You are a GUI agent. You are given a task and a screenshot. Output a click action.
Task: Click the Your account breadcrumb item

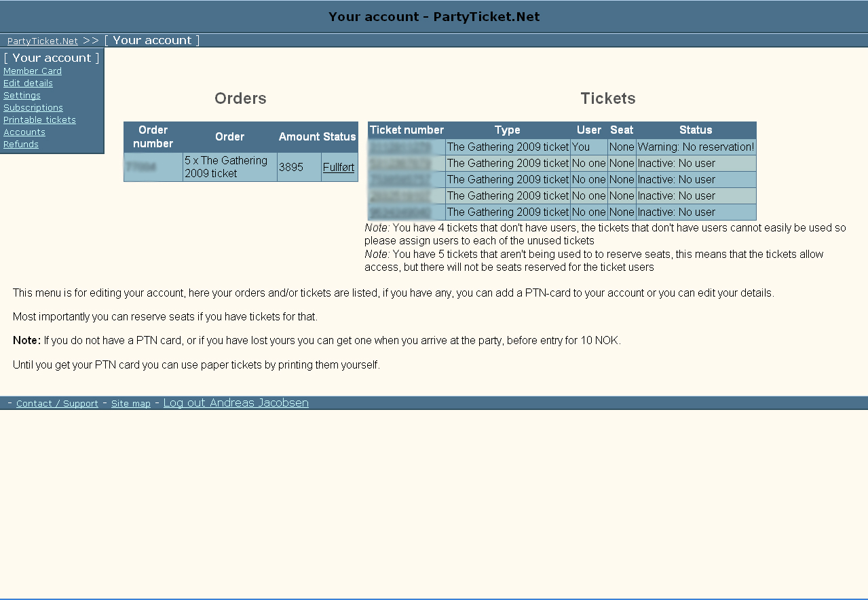[152, 40]
